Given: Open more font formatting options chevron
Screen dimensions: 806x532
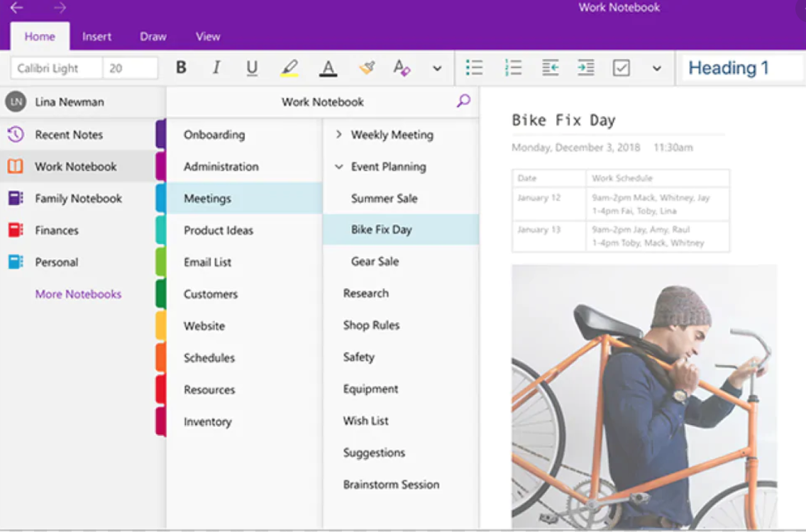Looking at the screenshot, I should point(437,68).
